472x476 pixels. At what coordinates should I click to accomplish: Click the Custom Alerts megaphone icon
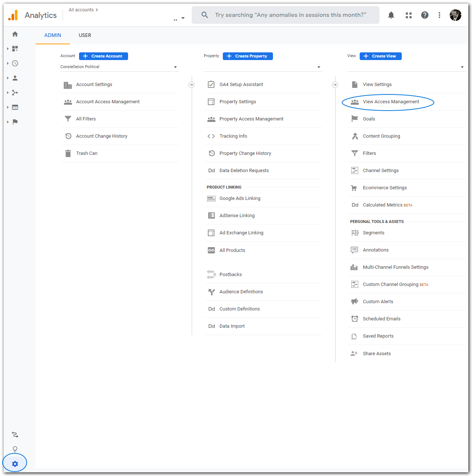coord(355,301)
